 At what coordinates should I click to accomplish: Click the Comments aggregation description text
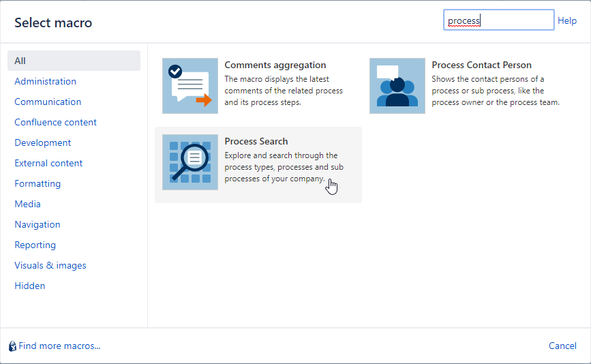[x=284, y=91]
